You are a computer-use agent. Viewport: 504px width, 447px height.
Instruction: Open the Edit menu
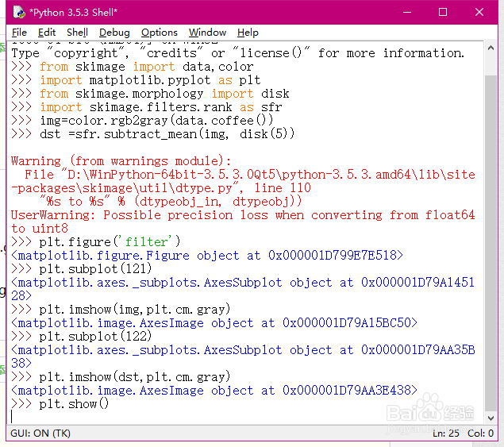[47, 33]
